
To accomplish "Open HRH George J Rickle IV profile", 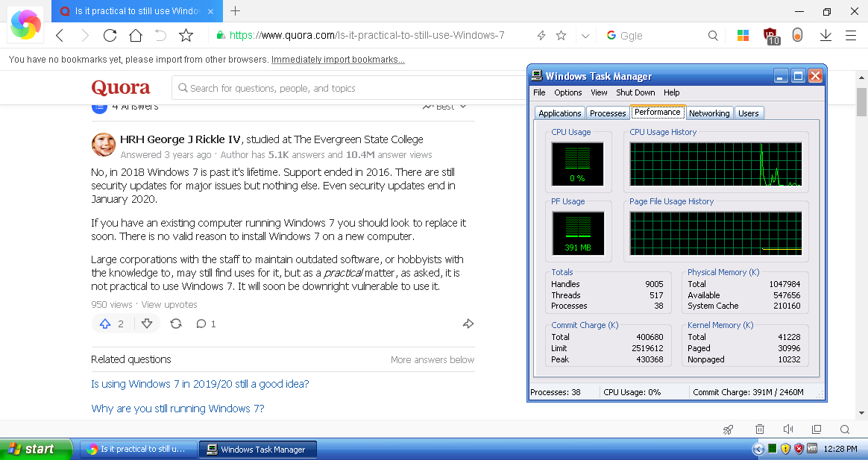I will coord(180,139).
